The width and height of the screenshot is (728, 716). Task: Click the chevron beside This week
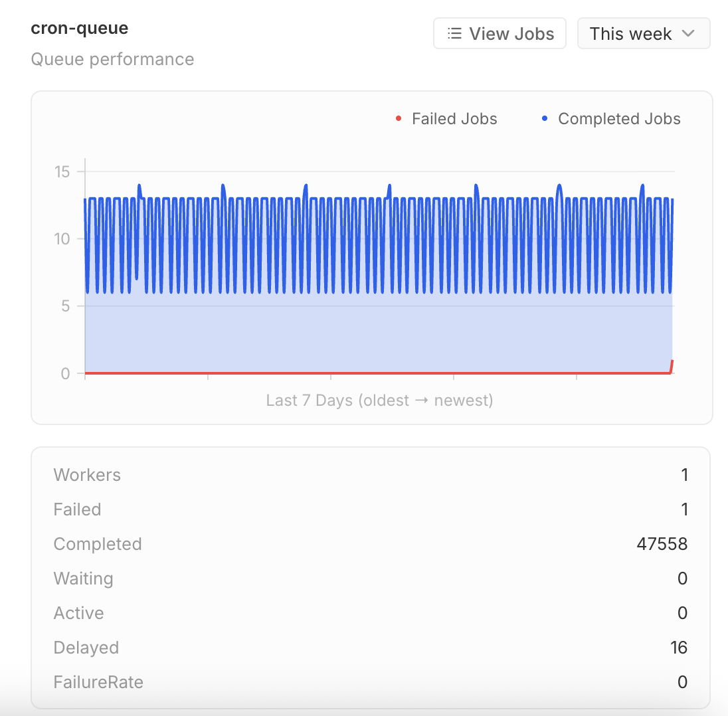click(x=688, y=34)
